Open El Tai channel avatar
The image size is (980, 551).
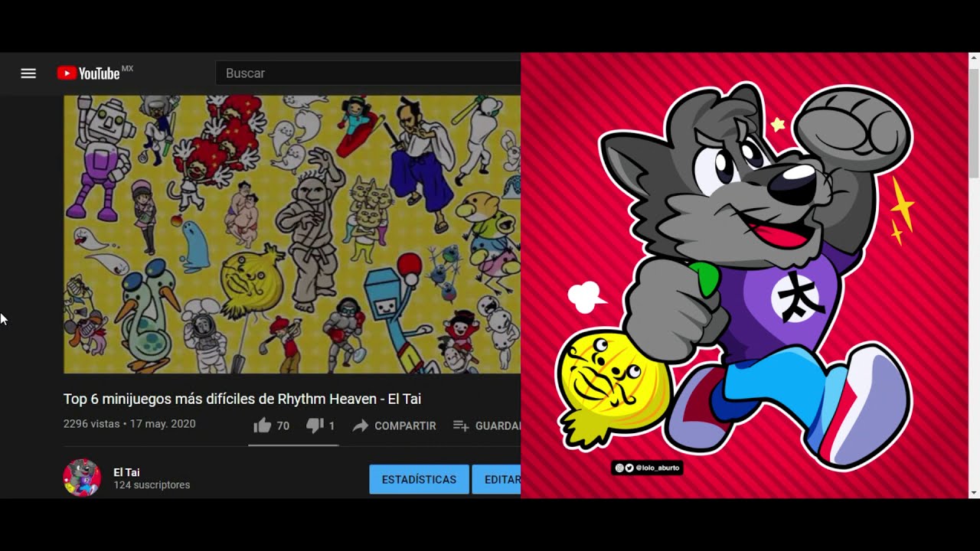click(x=82, y=478)
